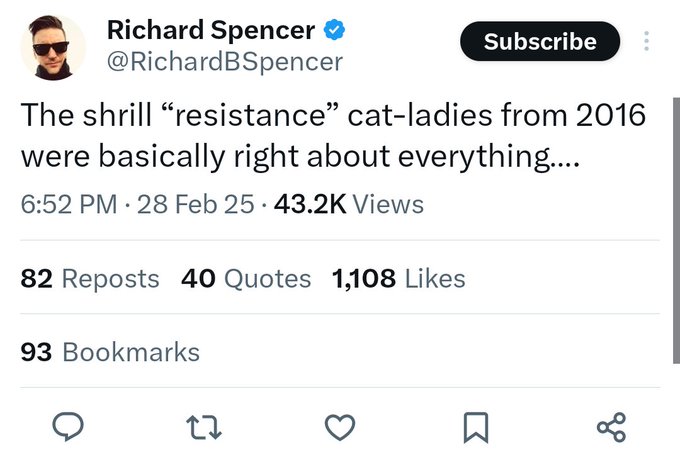Click the 28 Feb 25 date
The width and height of the screenshot is (680, 467).
point(196,204)
